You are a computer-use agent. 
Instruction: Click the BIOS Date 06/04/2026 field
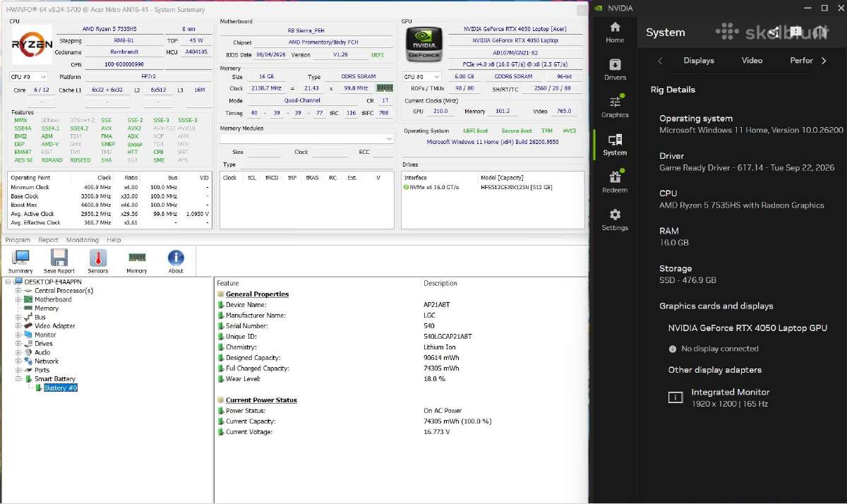[270, 54]
